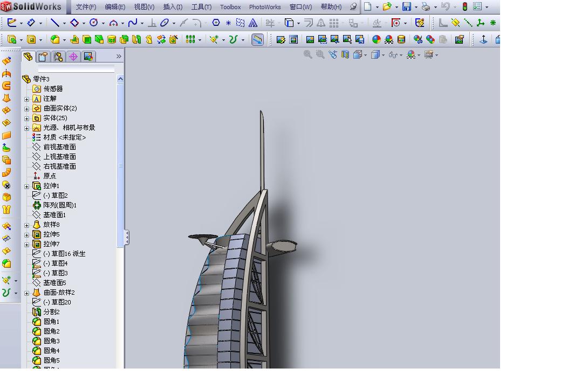Image resolution: width=588 pixels, height=382 pixels.
Task: Open the Edit (编辑) menu
Action: 115,7
